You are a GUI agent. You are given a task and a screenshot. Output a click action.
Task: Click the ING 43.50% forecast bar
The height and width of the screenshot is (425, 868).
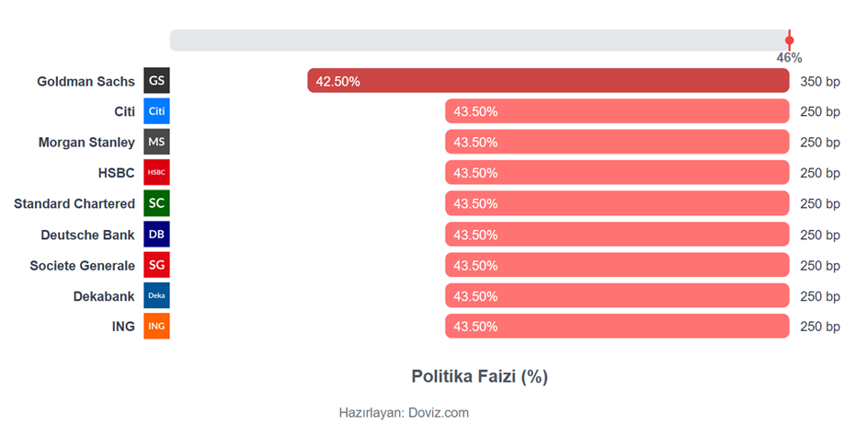(x=617, y=327)
